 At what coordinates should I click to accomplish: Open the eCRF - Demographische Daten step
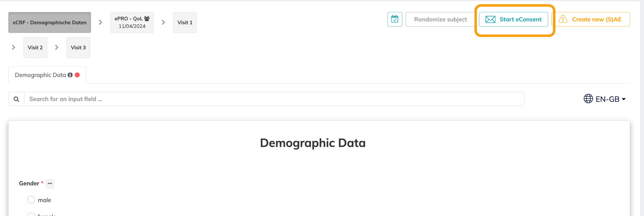pos(49,23)
